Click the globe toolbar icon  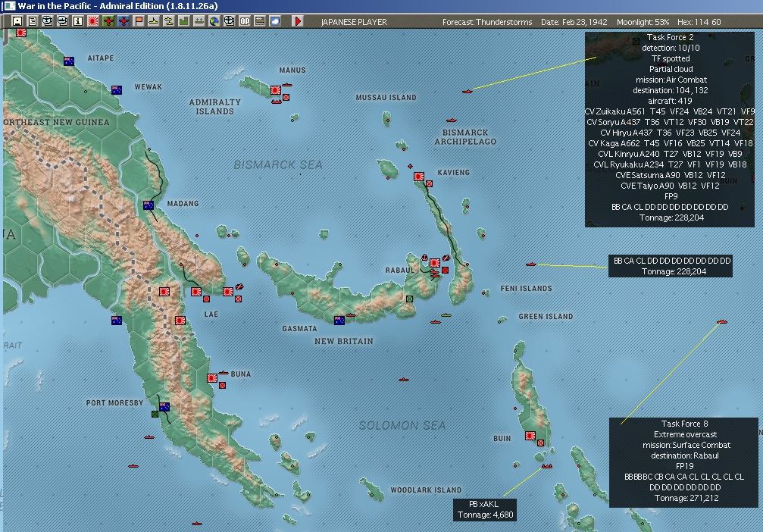(214, 21)
